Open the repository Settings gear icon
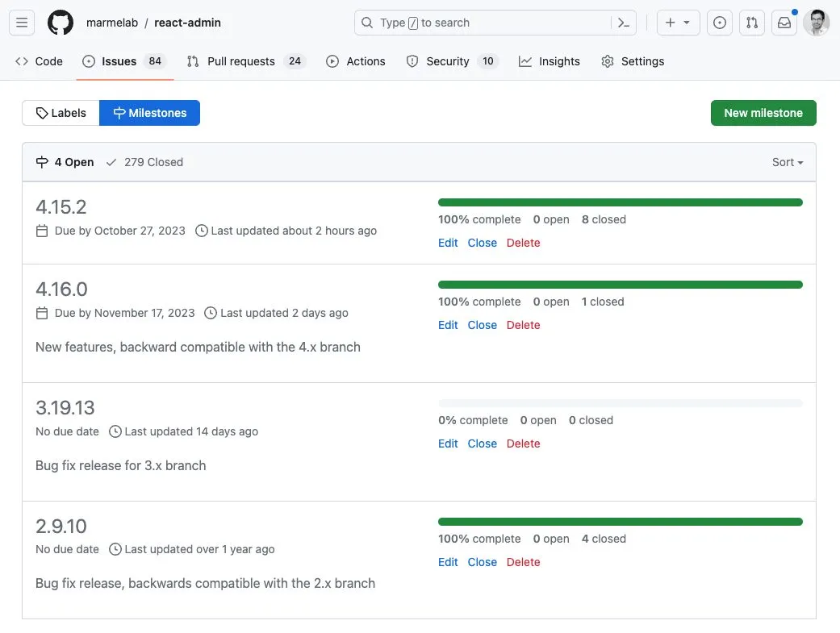The height and width of the screenshot is (633, 840). [x=608, y=60]
